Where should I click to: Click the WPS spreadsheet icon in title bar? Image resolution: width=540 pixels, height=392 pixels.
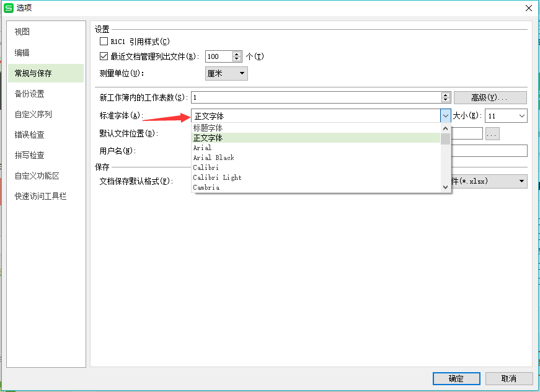pos(8,8)
